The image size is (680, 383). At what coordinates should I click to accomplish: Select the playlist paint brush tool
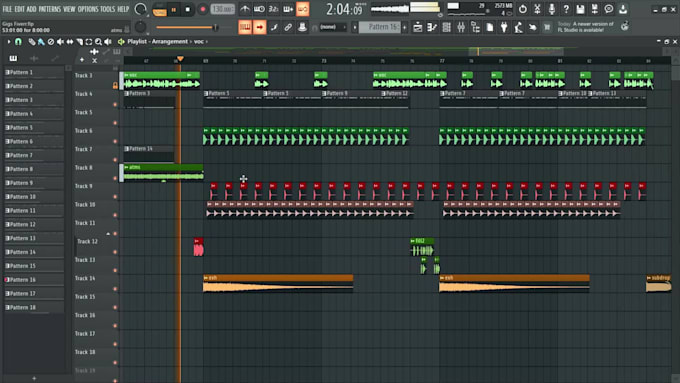tap(41, 42)
